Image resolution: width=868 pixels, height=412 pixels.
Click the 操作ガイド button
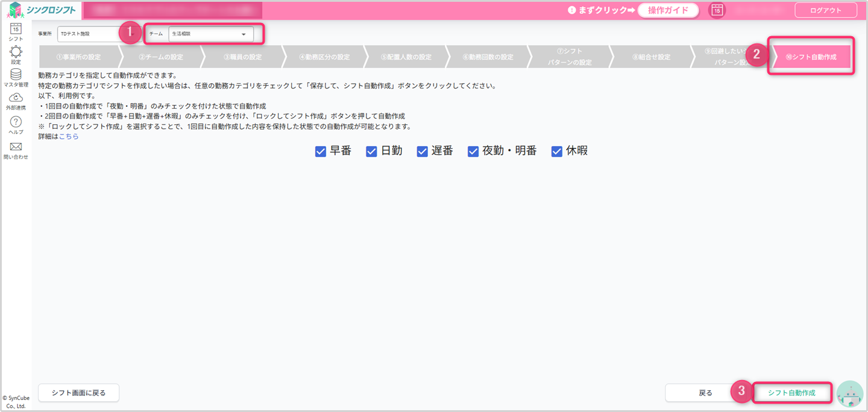click(x=668, y=10)
